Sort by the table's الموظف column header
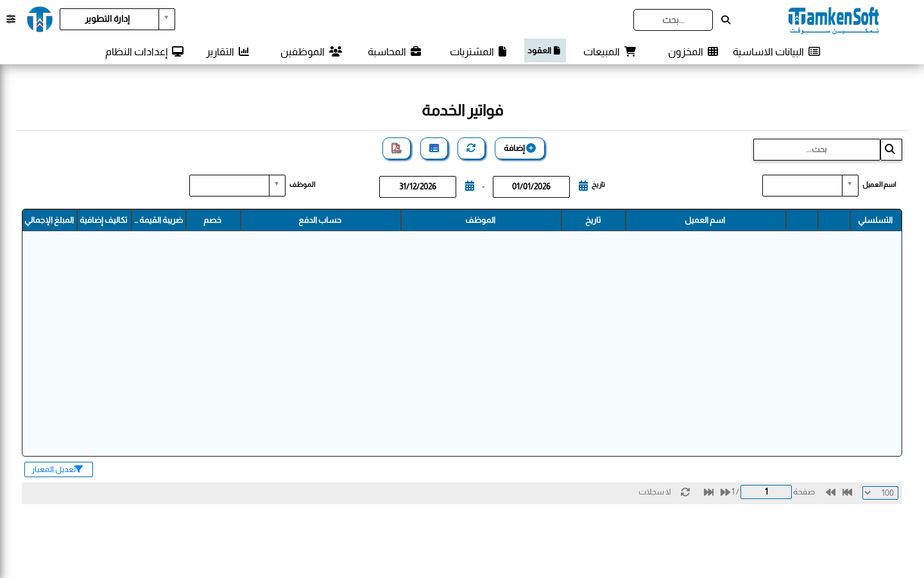The image size is (924, 578). click(x=481, y=220)
